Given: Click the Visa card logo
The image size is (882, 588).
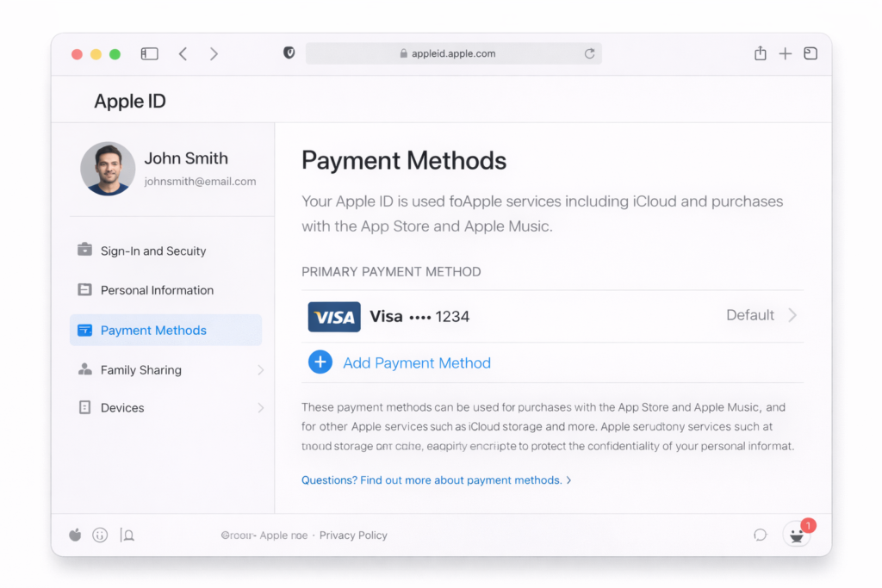Looking at the screenshot, I should 334,317.
